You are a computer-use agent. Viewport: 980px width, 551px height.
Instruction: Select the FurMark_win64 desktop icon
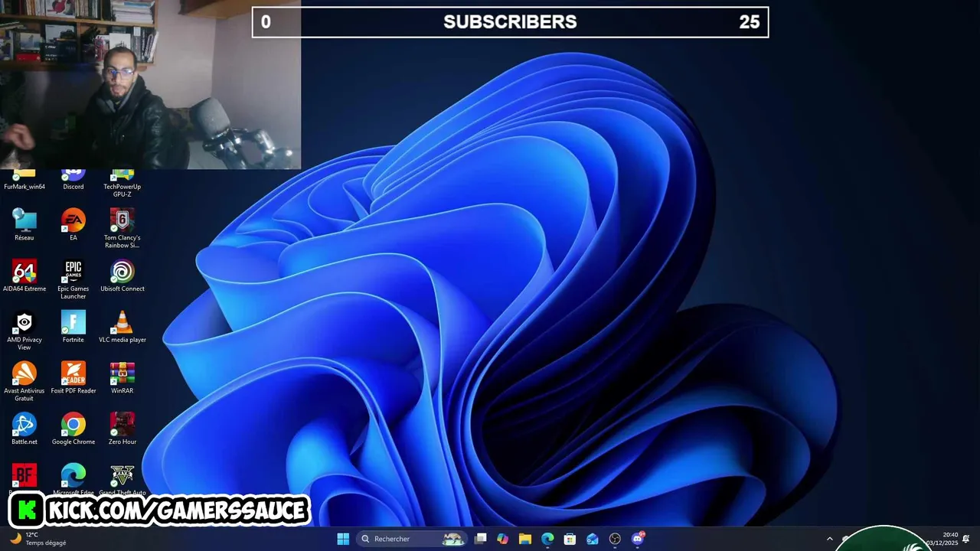coord(24,181)
